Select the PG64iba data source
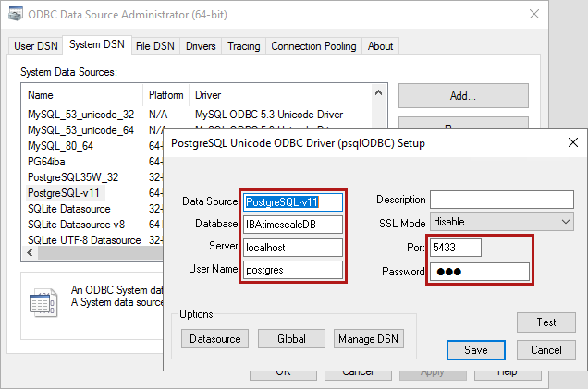The image size is (588, 389). (46, 162)
